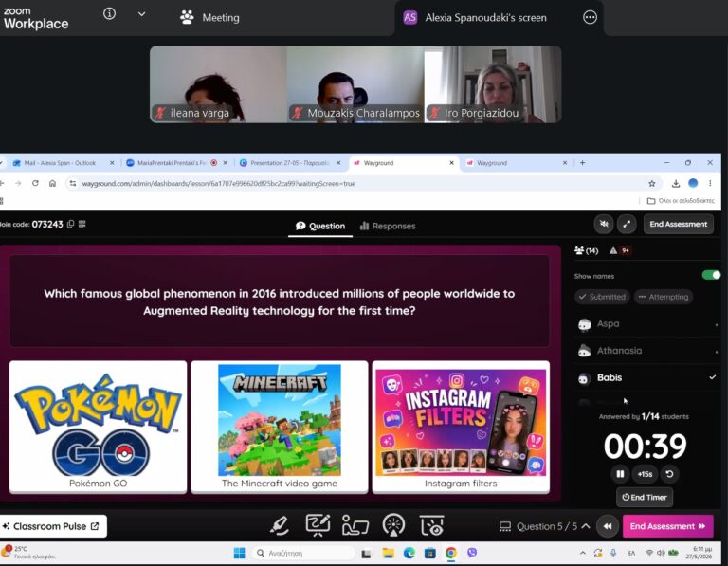Viewport: 728px width, 566px height.
Task: Filter by Attempting students
Action: click(x=664, y=297)
